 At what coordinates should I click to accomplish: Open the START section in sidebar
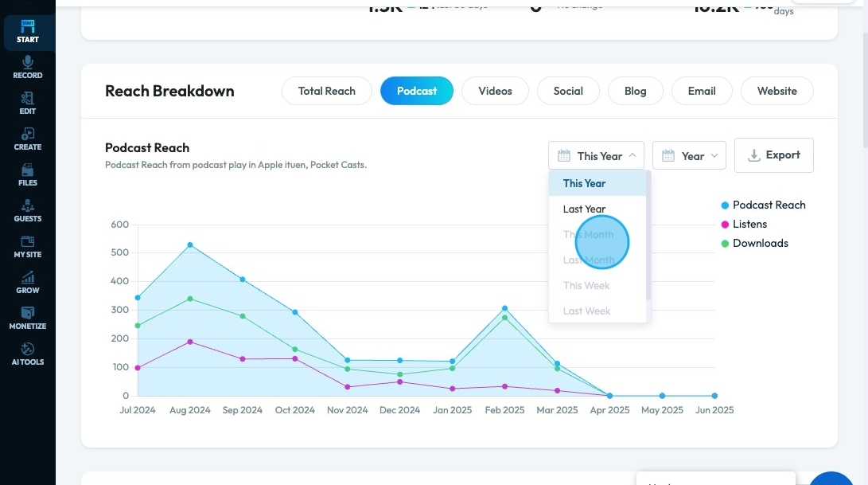coord(28,32)
